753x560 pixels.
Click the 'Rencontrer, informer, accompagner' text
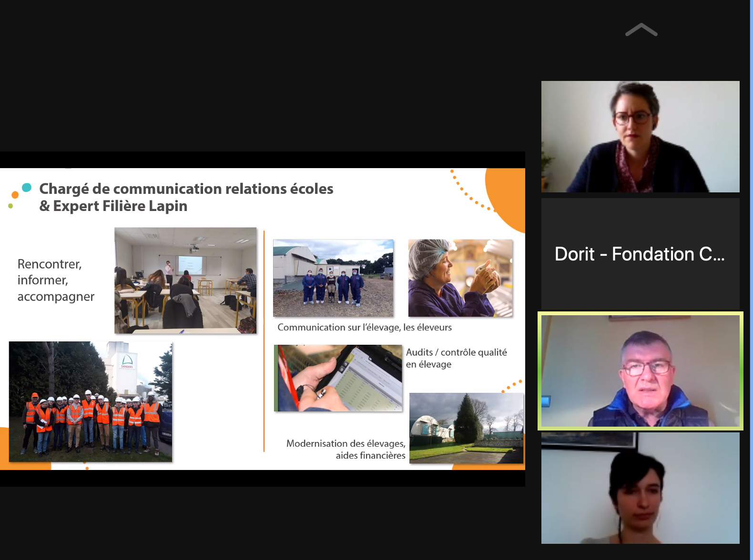(56, 280)
